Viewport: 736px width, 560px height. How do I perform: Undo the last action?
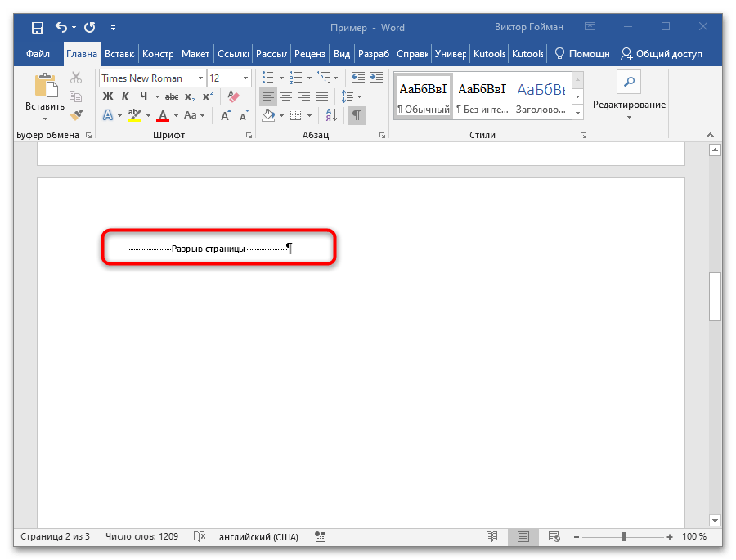click(61, 27)
